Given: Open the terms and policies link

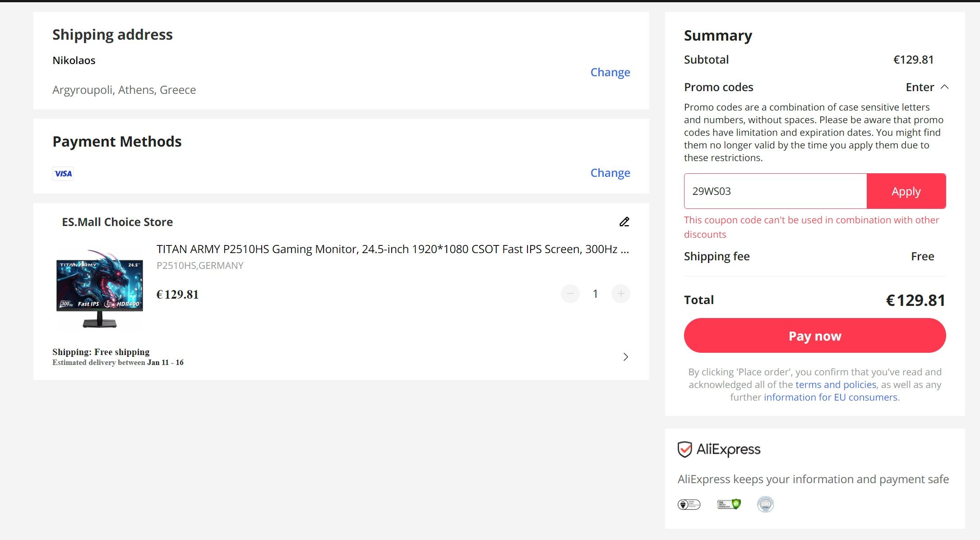Looking at the screenshot, I should point(836,385).
